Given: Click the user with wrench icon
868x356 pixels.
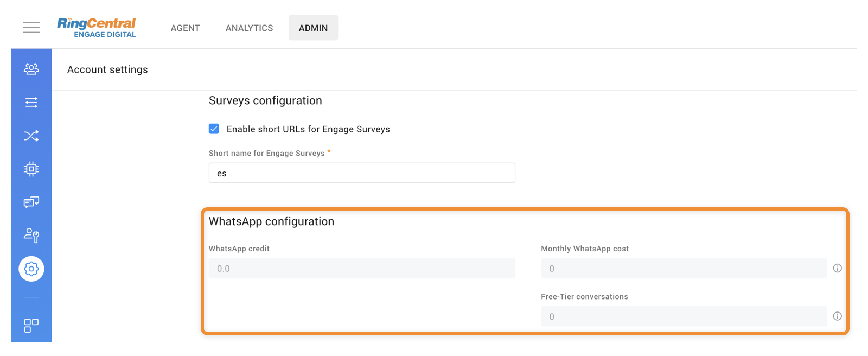Looking at the screenshot, I should (31, 235).
